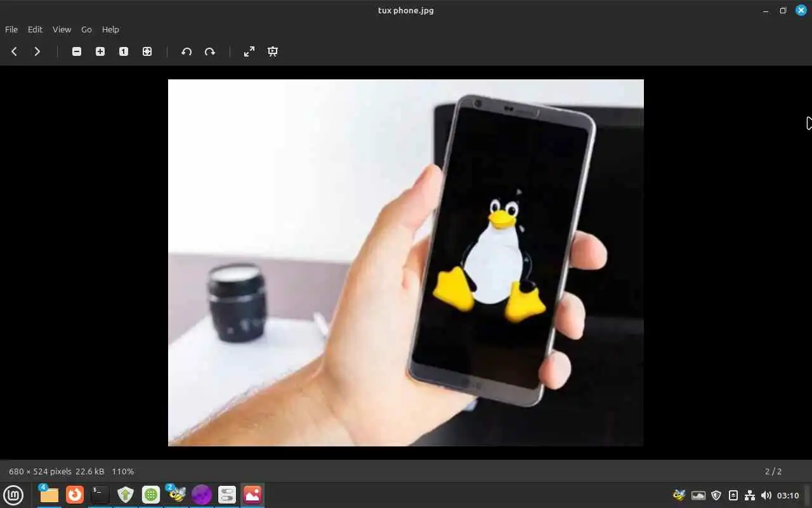Click the 22.6 kB file size text
Viewport: 812px width, 508px height.
tap(89, 471)
